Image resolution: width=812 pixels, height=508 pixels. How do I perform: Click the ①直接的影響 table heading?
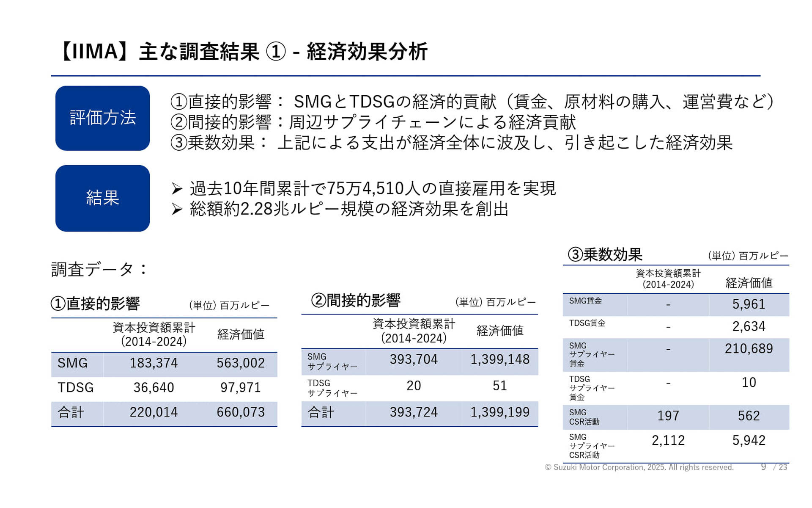point(95,304)
